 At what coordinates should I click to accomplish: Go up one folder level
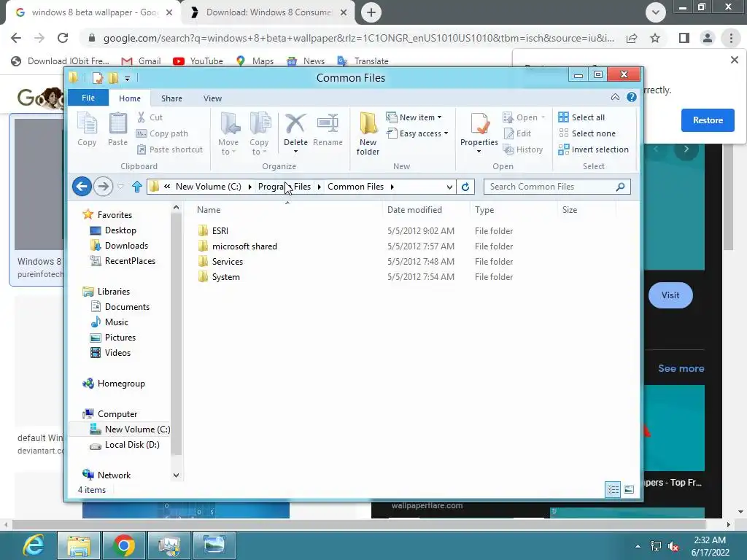point(137,187)
